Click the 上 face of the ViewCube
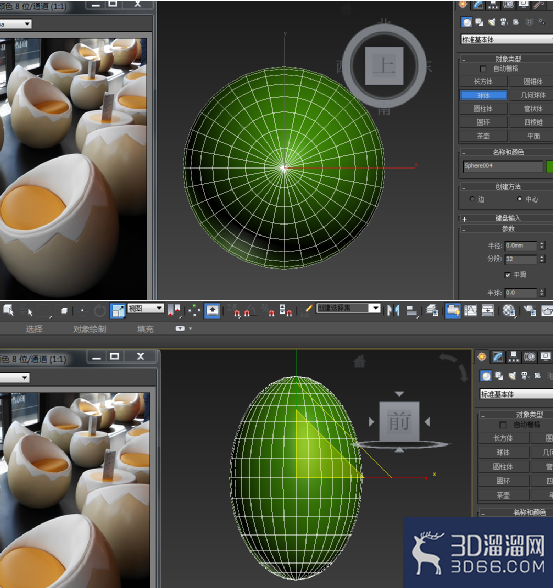The width and height of the screenshot is (553, 588). 384,66
